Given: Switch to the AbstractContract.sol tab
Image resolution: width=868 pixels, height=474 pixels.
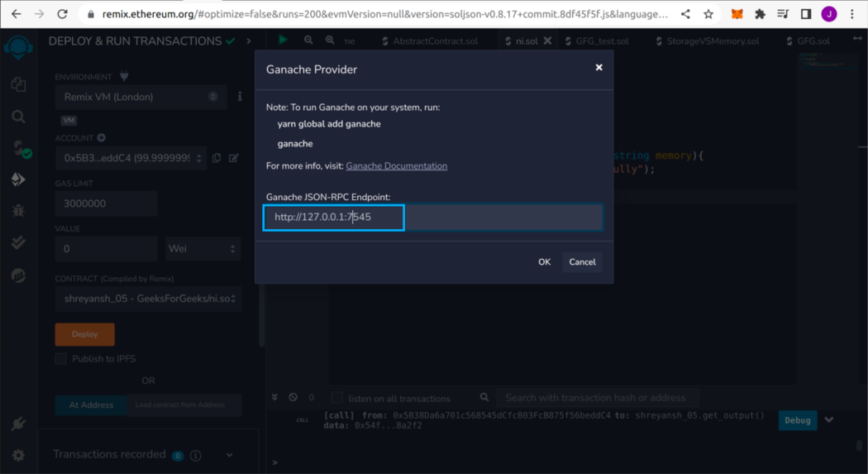Looking at the screenshot, I should 430,41.
